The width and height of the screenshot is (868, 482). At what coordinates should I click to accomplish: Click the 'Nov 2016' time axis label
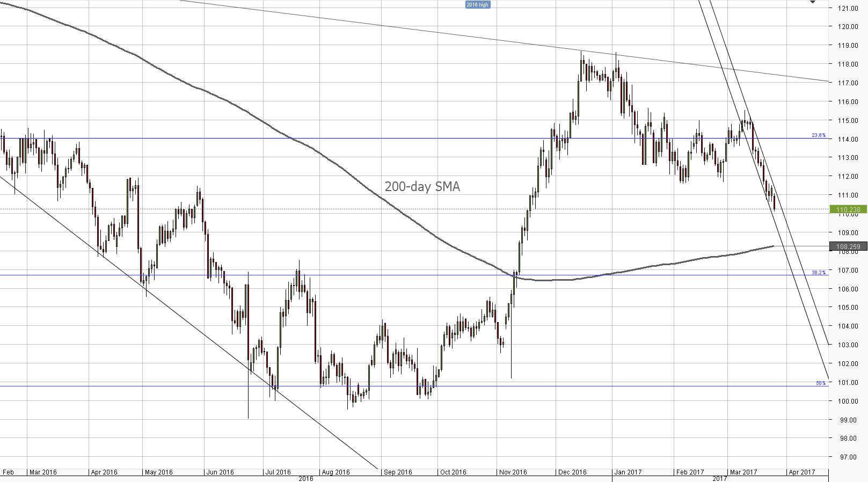pos(513,472)
